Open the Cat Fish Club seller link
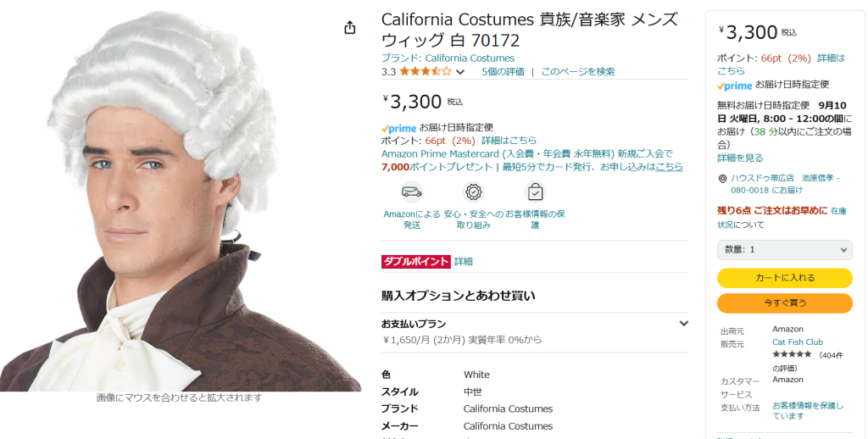This screenshot has height=439, width=868. (798, 342)
